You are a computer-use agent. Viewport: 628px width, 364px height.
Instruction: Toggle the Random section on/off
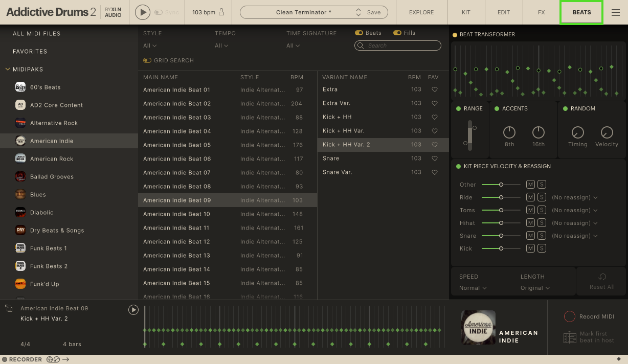[x=566, y=108]
